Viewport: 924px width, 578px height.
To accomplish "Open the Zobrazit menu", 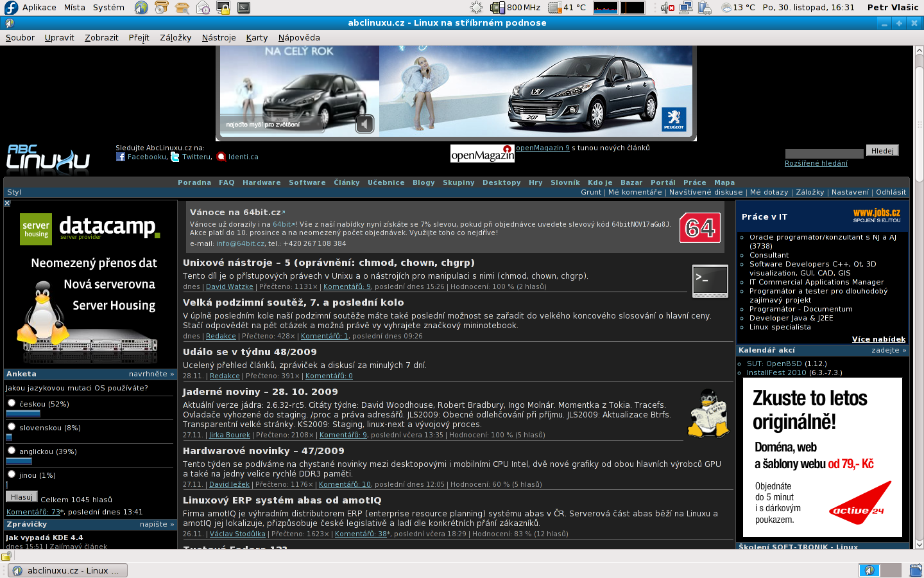I will [101, 38].
